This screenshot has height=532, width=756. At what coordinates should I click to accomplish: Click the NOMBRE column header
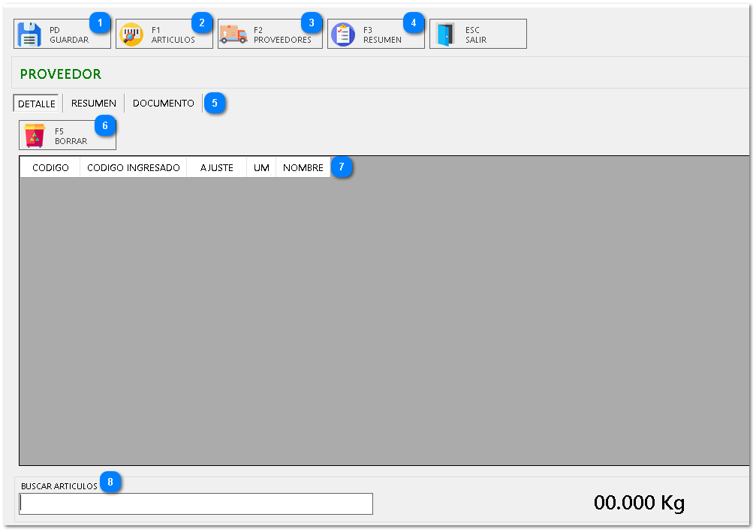point(303,168)
